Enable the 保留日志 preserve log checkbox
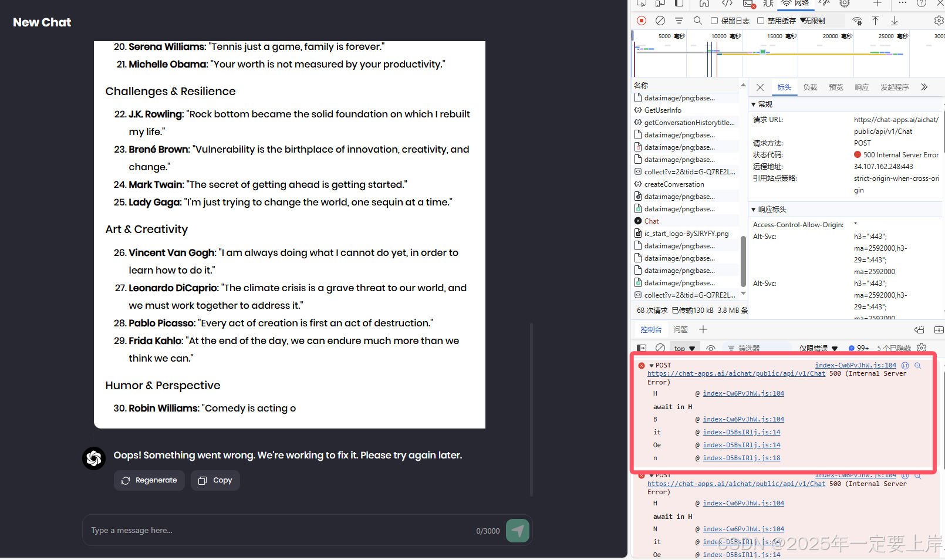Image resolution: width=945 pixels, height=560 pixels. [714, 21]
